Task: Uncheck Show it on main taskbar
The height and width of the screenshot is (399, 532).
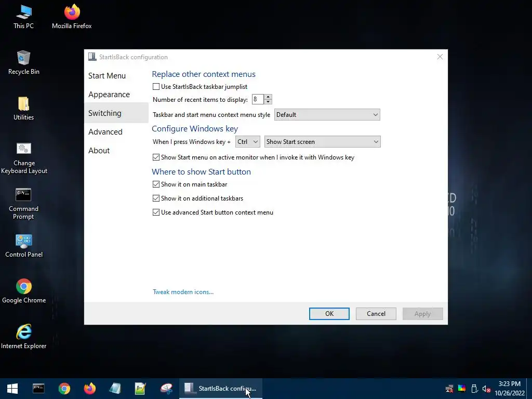Action: click(x=156, y=184)
